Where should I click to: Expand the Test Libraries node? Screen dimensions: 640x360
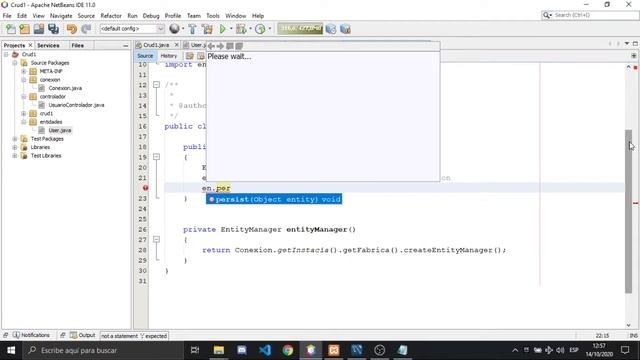pyautogui.click(x=15, y=156)
